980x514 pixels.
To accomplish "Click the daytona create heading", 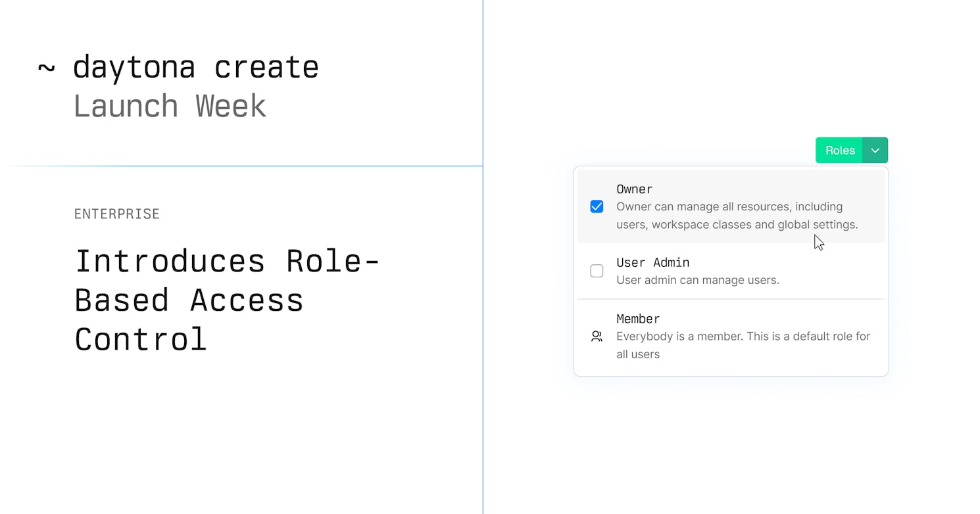I will pyautogui.click(x=195, y=67).
